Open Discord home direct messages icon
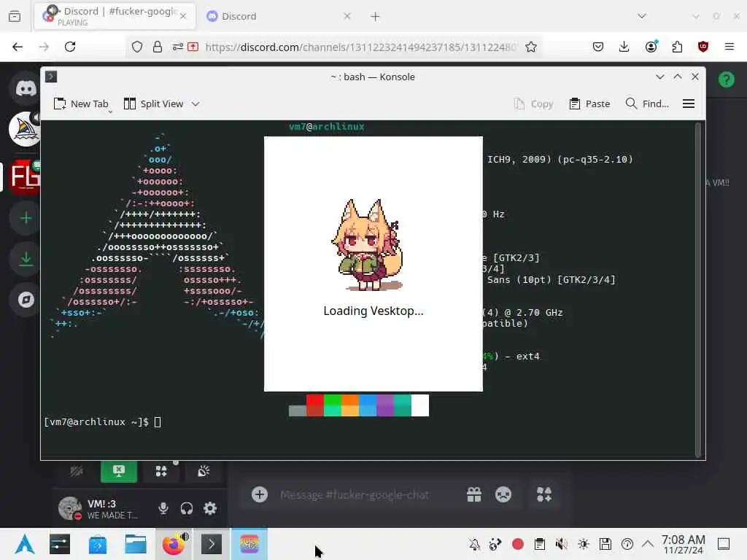The width and height of the screenshot is (747, 560). pyautogui.click(x=26, y=88)
